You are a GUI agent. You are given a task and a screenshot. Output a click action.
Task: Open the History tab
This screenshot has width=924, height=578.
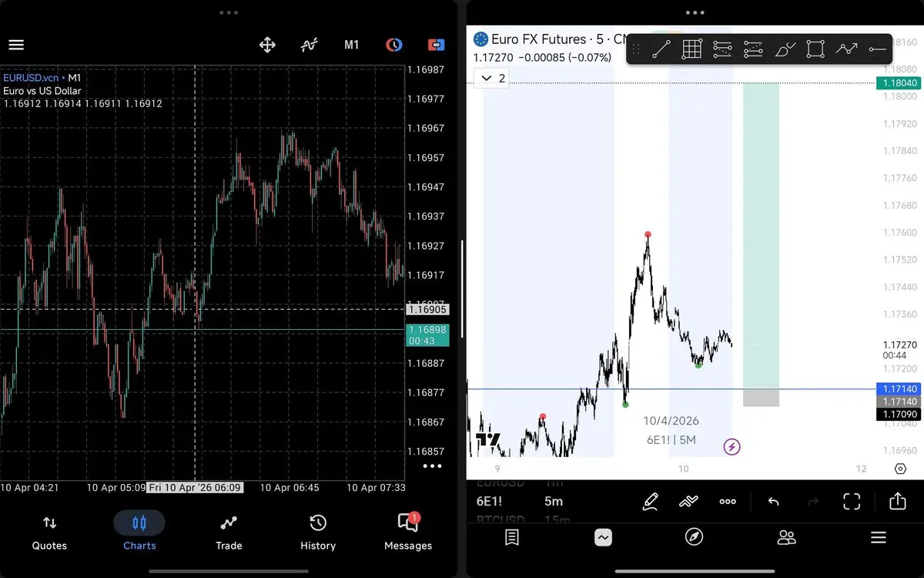click(318, 533)
